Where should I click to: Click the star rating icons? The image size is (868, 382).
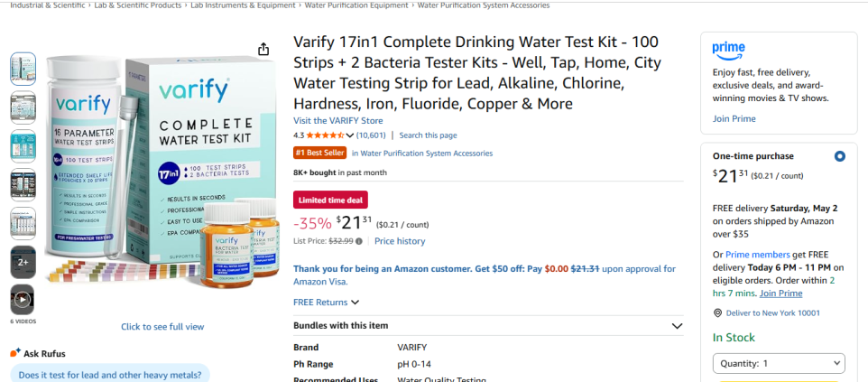329,135
